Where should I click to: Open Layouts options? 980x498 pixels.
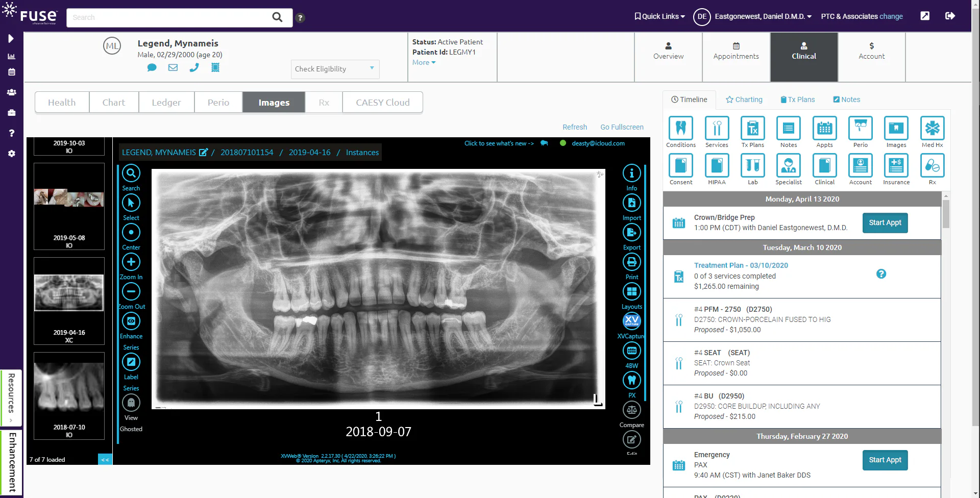tap(632, 292)
